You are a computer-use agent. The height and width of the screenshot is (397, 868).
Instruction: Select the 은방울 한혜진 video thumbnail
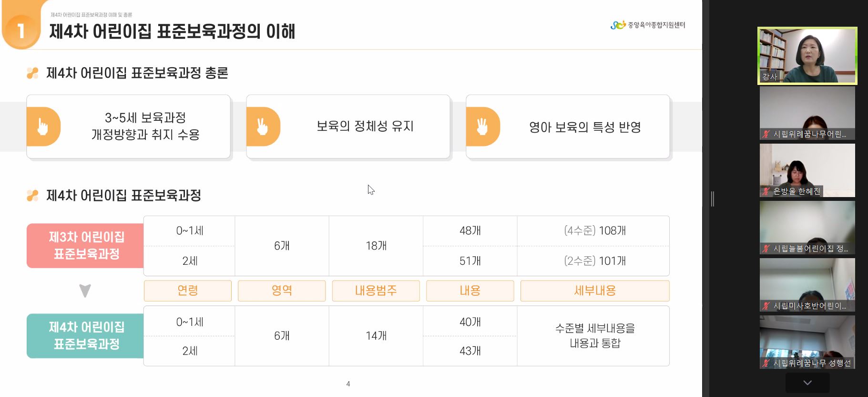coord(807,170)
